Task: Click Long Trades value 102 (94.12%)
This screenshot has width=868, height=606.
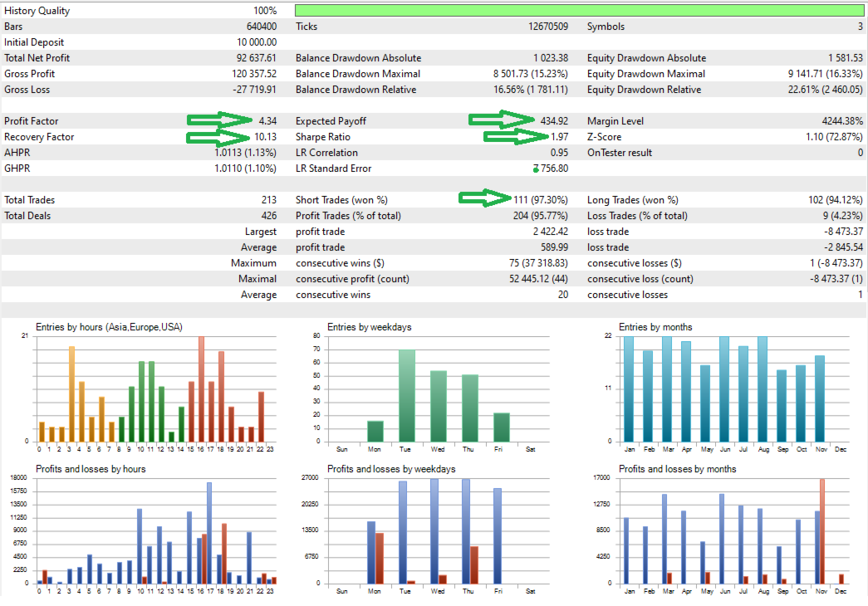Action: 836,200
